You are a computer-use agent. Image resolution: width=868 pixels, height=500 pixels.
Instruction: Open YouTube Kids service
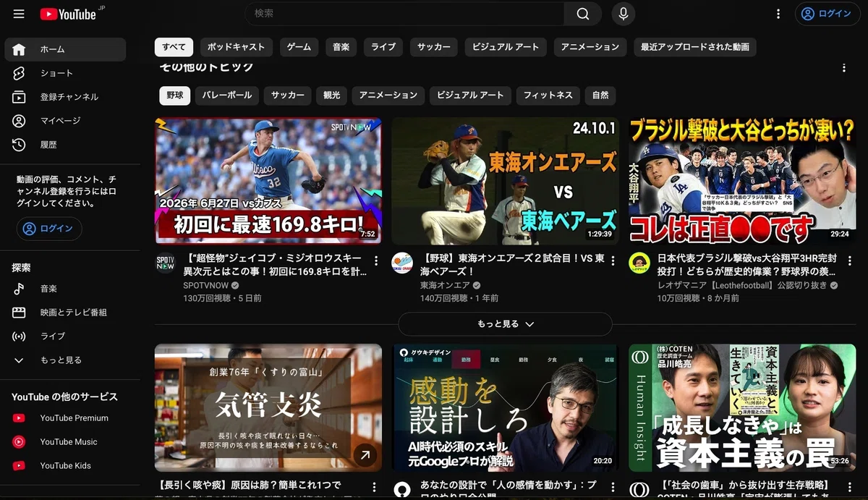point(65,466)
